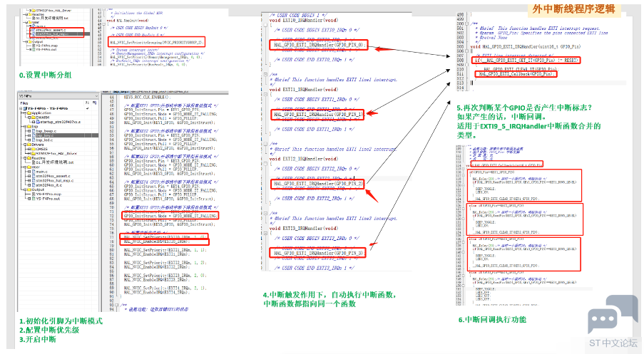644x354 pixels.
Task: Click the HAL_NVIC_SetPriorityGrouping code line
Action: tap(156, 42)
